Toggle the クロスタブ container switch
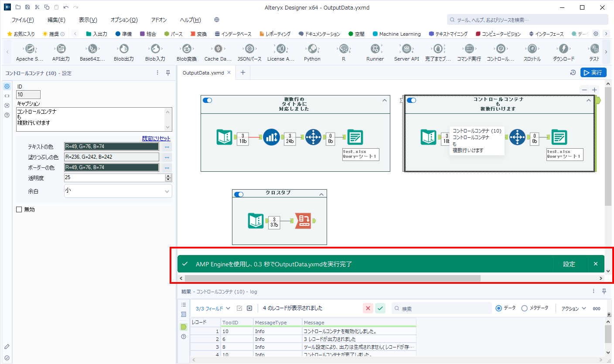This screenshot has height=364, width=614. point(239,194)
